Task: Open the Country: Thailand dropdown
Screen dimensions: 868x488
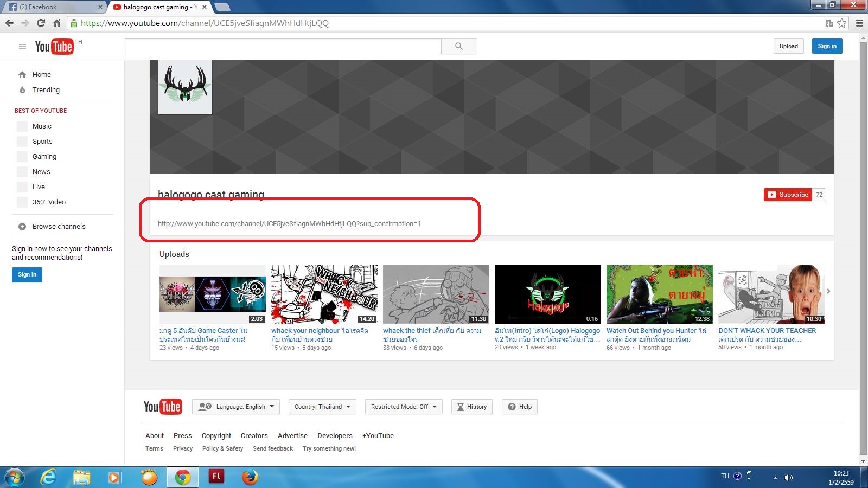Action: click(322, 407)
